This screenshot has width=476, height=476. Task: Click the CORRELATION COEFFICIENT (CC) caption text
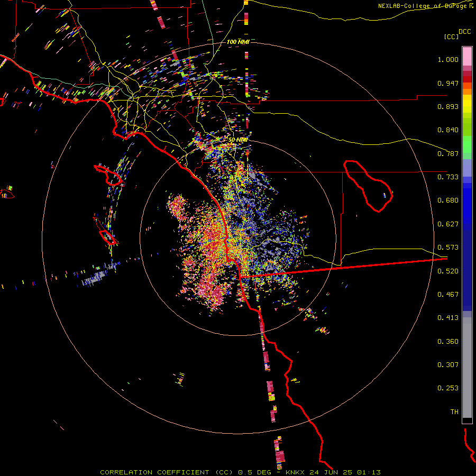[168, 472]
